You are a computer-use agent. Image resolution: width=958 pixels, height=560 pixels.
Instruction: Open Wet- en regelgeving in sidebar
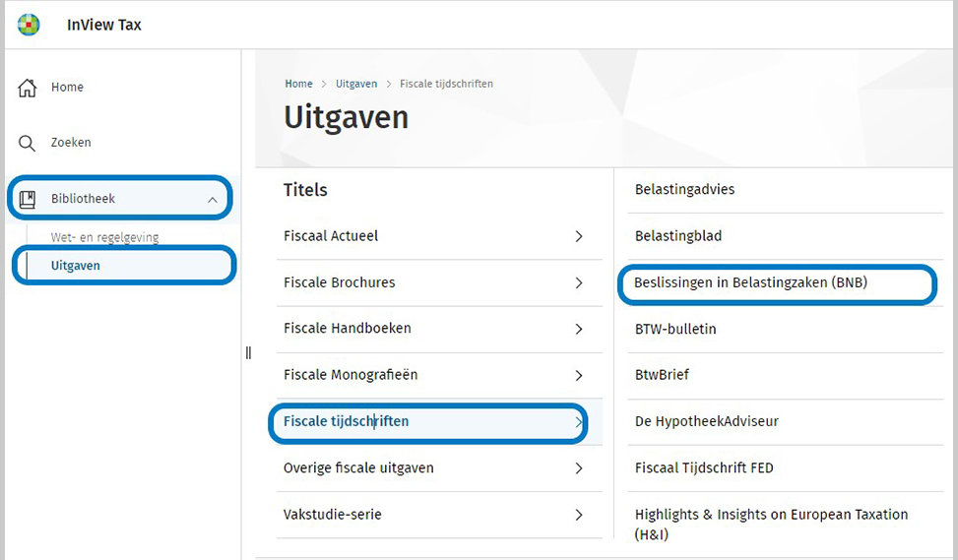(104, 237)
